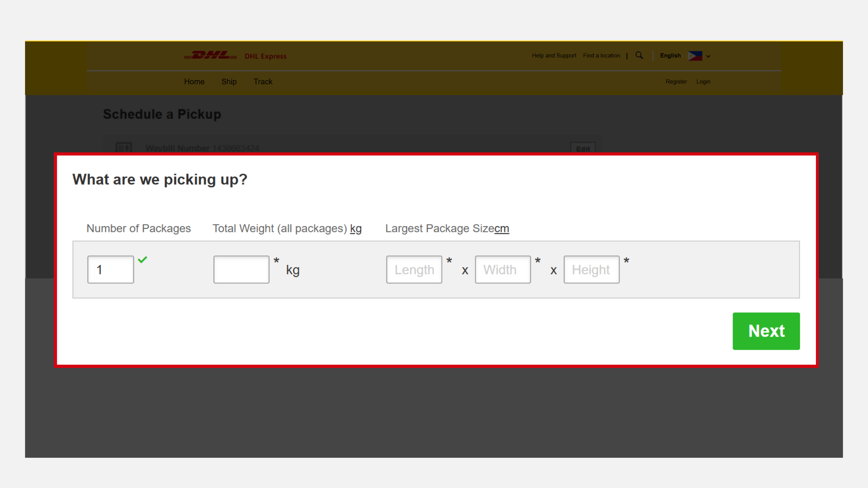Click the 'Waybill Number 1438663424' text
868x488 pixels.
[x=202, y=148]
